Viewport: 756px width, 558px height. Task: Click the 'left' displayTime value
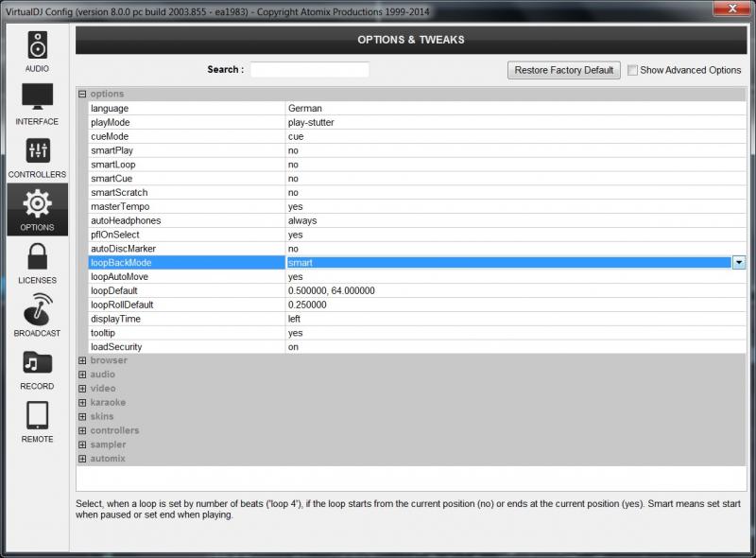coord(294,319)
